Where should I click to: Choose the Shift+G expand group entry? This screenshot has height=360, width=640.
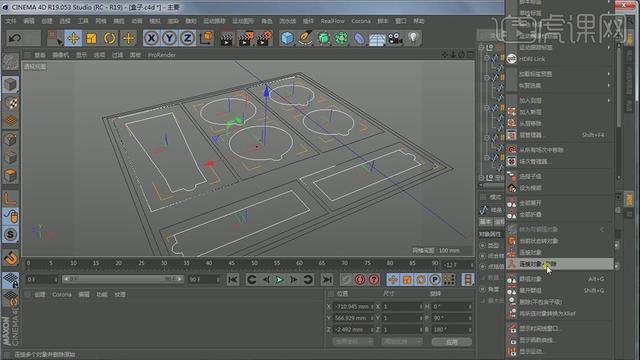pos(560,291)
